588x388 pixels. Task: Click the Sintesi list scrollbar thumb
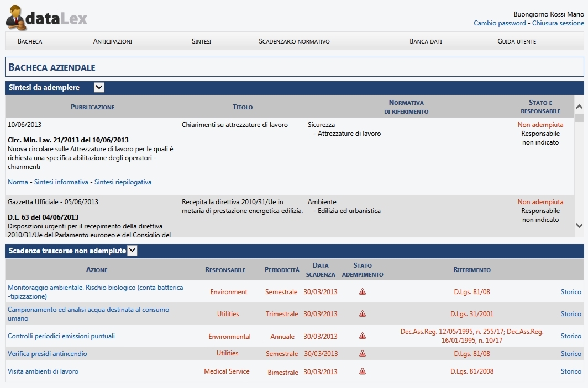(579, 118)
